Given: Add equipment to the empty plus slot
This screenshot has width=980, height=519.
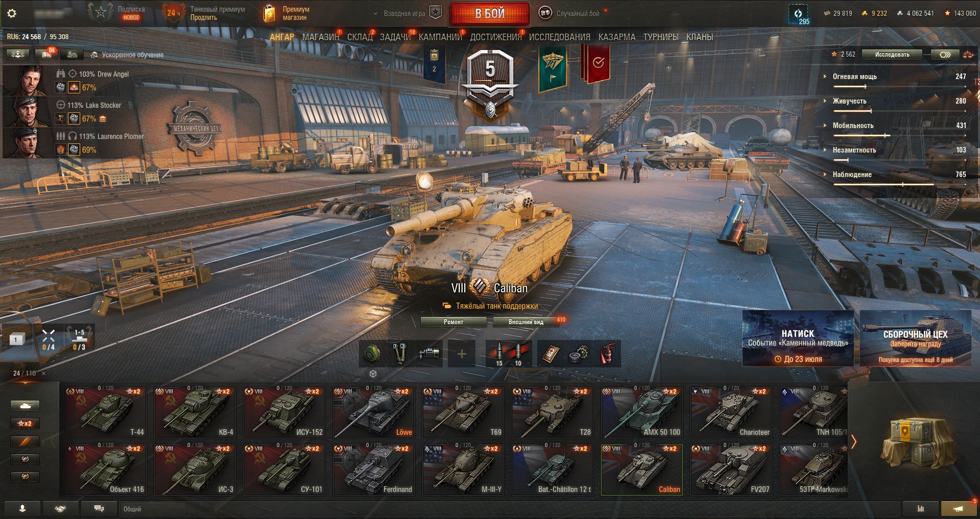Looking at the screenshot, I should click(x=462, y=354).
